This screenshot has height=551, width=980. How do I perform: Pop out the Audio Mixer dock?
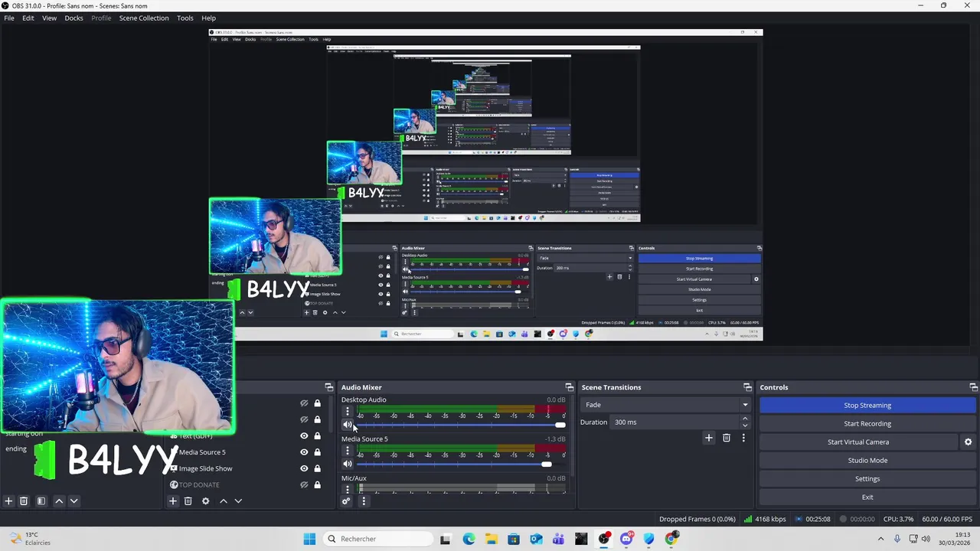pos(569,387)
